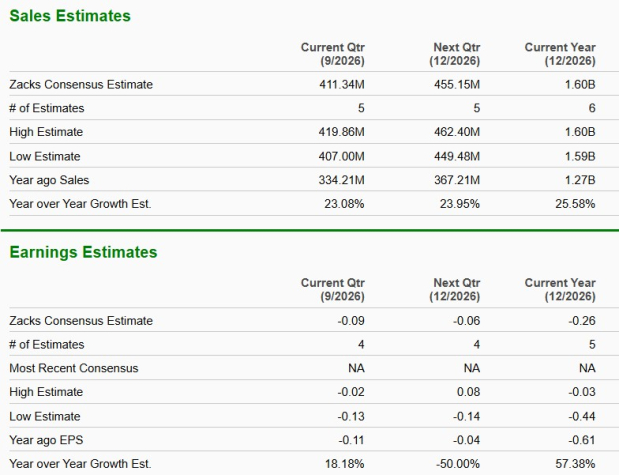Image resolution: width=619 pixels, height=475 pixels.
Task: Select Earnings # of Estimates value 5
Action: click(x=592, y=344)
